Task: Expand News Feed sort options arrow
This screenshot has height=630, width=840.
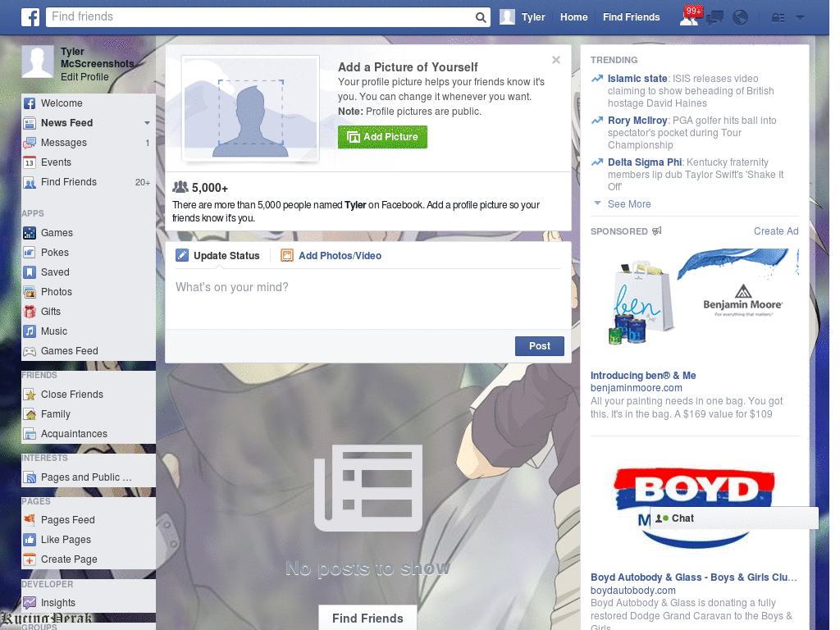Action: coord(147,123)
